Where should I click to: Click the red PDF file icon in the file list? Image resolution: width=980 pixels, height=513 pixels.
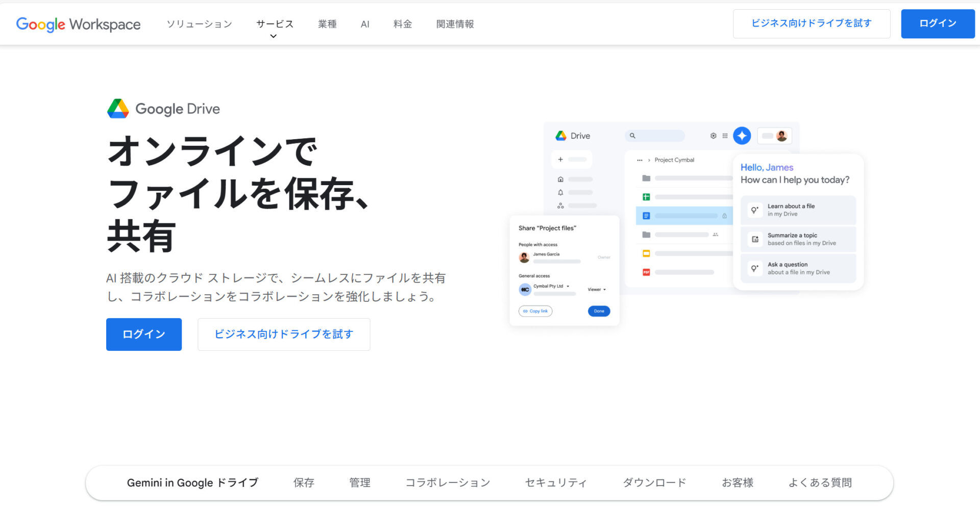click(646, 273)
